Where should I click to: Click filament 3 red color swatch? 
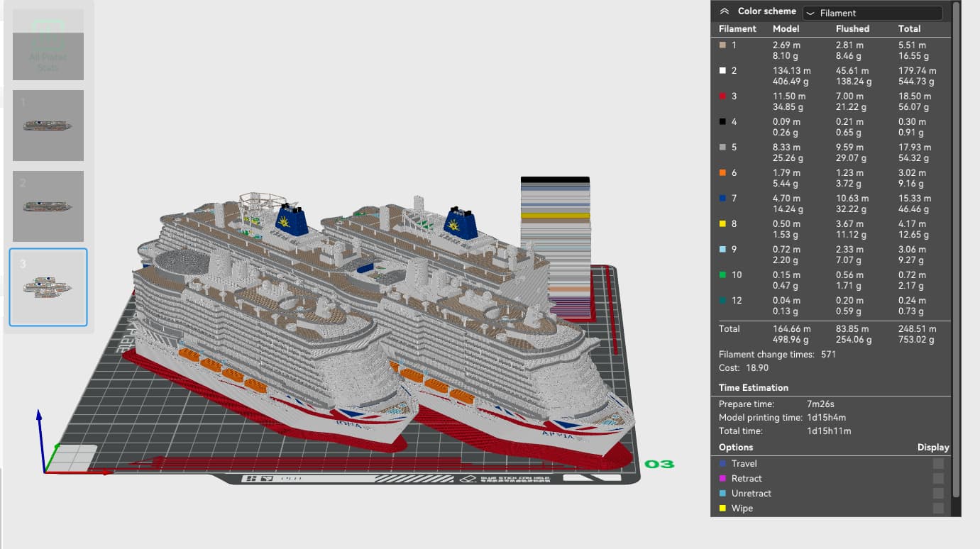[722, 96]
